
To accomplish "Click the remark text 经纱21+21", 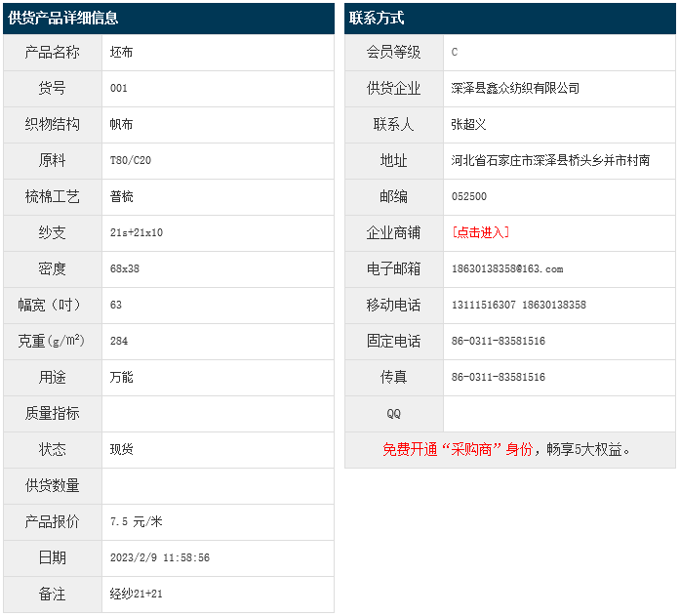I will [137, 594].
